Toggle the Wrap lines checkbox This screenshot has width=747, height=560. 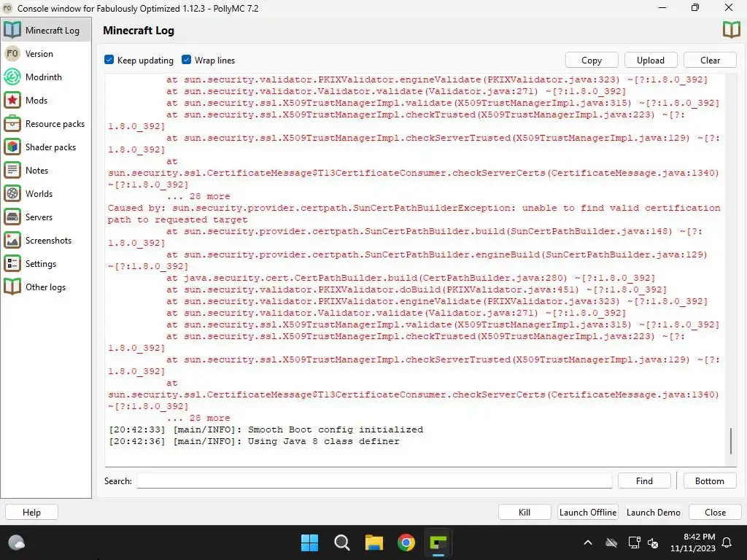186,60
